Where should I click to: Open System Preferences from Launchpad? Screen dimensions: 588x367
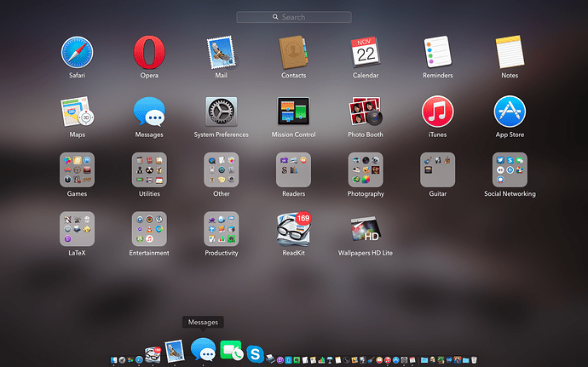tap(221, 112)
